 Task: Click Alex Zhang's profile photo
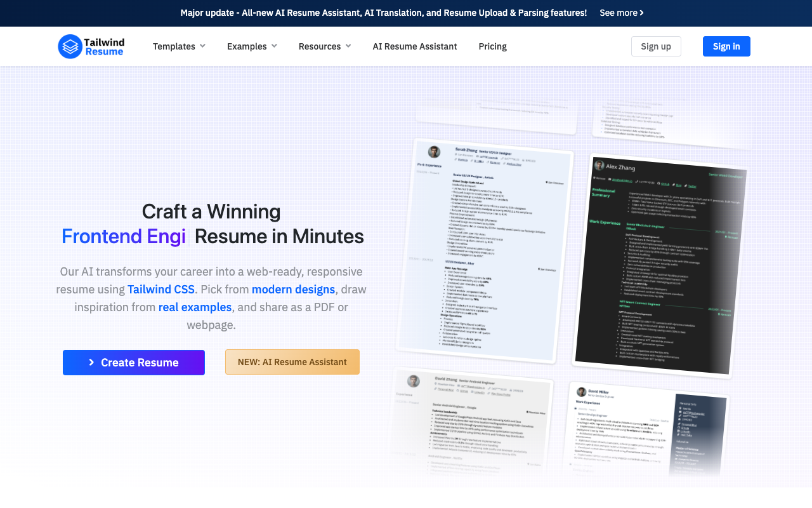pyautogui.click(x=598, y=165)
